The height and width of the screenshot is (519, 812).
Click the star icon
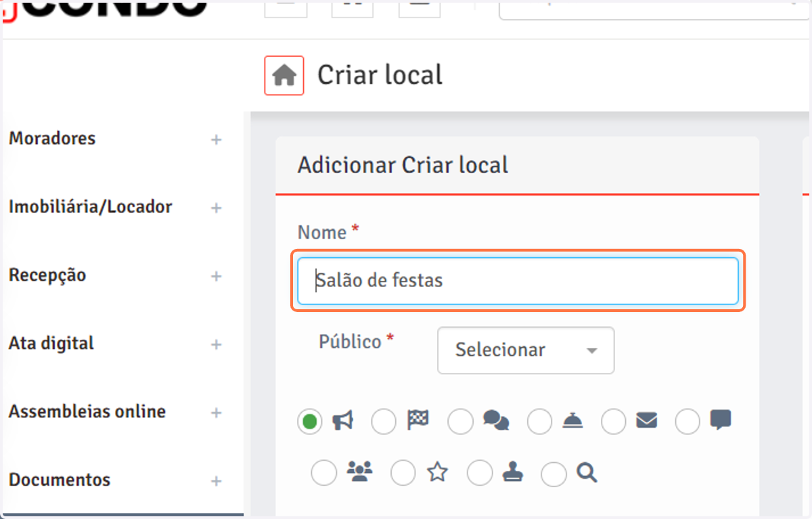[x=438, y=472]
